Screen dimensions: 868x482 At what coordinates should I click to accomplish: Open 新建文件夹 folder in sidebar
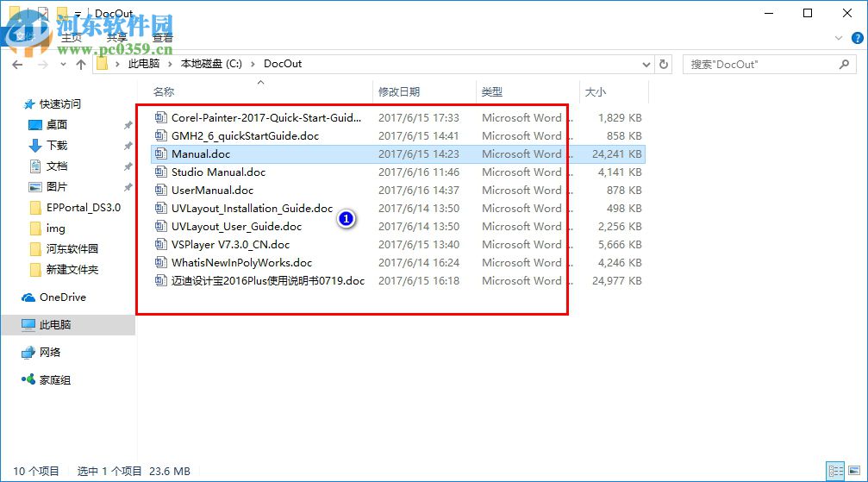(72, 269)
